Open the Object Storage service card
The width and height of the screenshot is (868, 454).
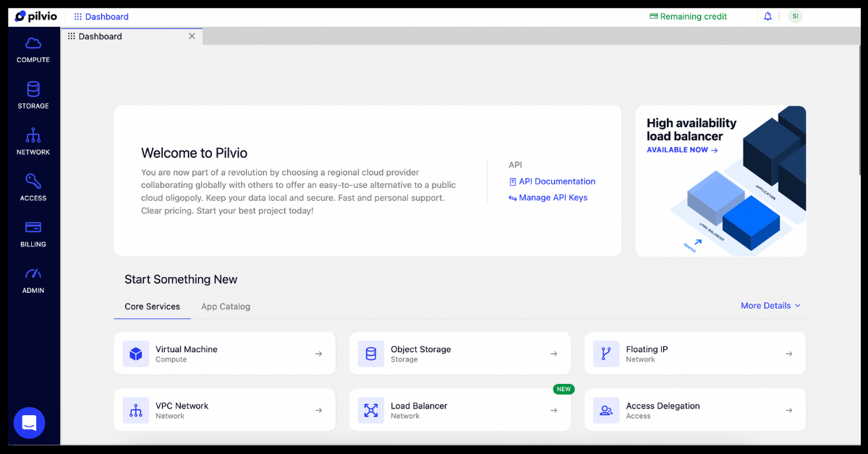(459, 354)
